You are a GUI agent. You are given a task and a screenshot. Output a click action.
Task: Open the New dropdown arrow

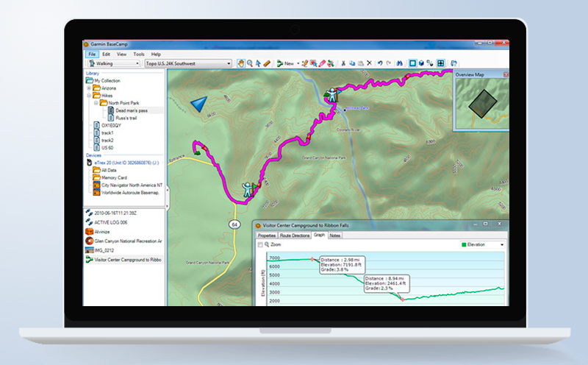298,63
